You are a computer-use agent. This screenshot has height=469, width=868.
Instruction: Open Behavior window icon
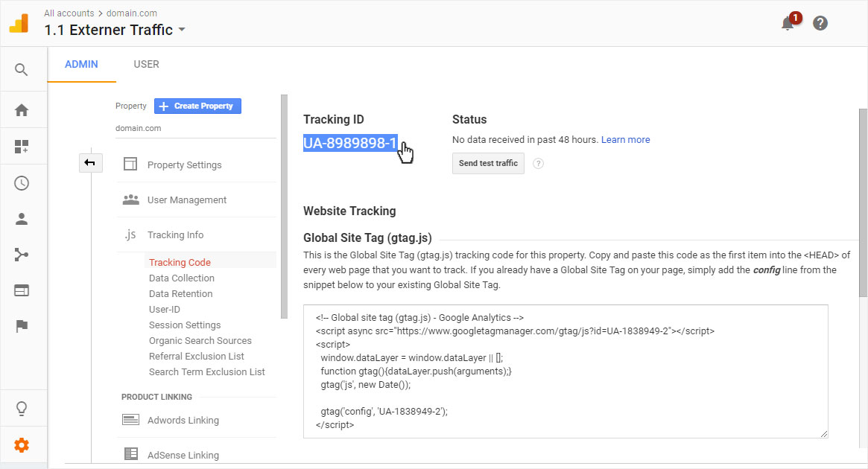click(22, 290)
